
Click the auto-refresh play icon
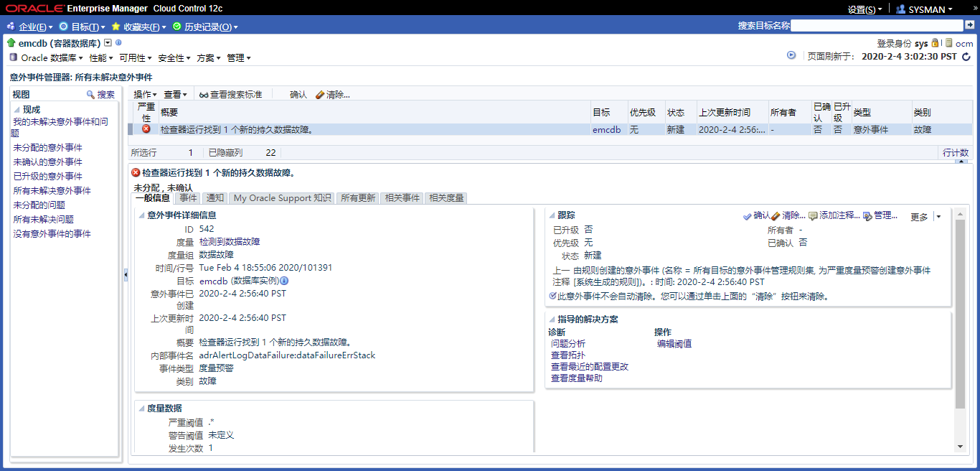pos(791,55)
